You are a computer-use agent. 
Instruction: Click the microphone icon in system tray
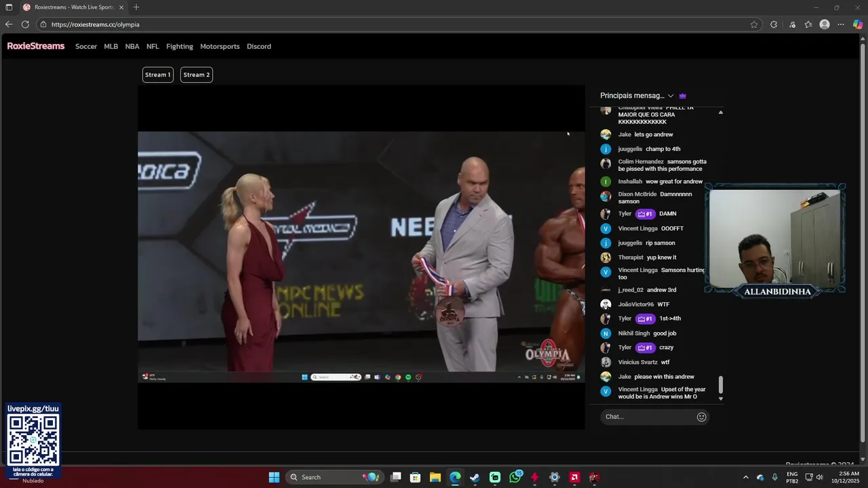(x=775, y=477)
